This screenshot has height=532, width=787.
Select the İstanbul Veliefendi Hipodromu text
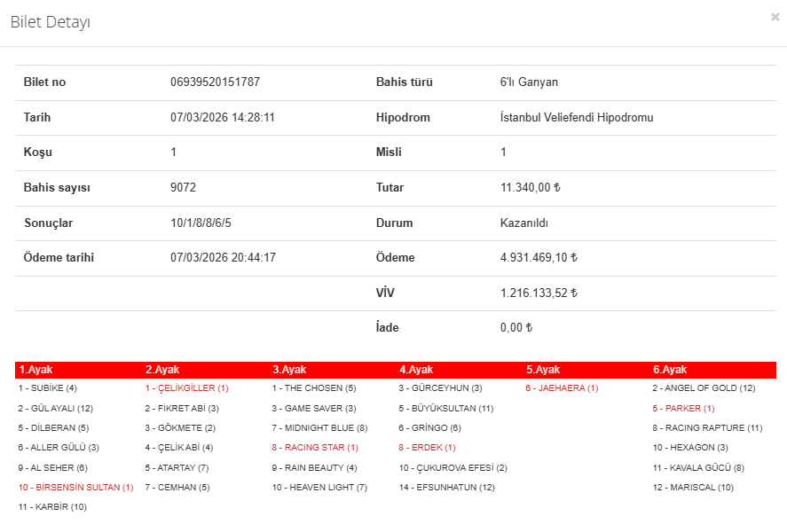point(577,118)
